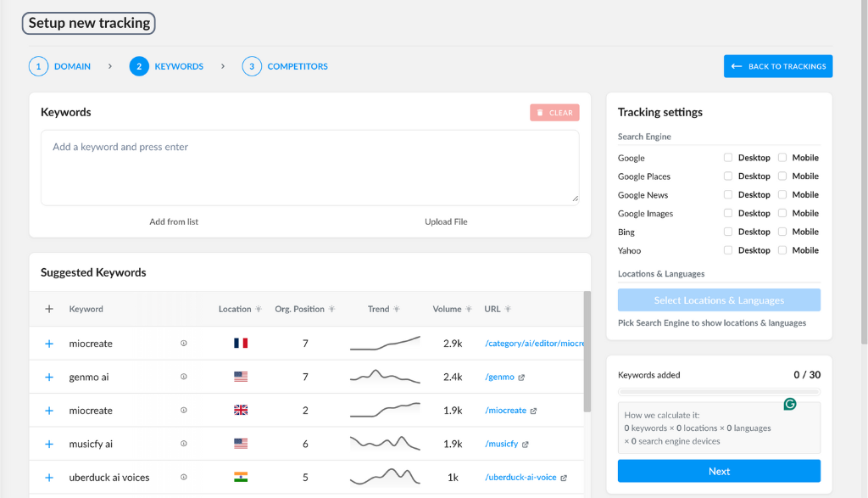
Task: Switch to Add from list tab
Action: coord(174,221)
